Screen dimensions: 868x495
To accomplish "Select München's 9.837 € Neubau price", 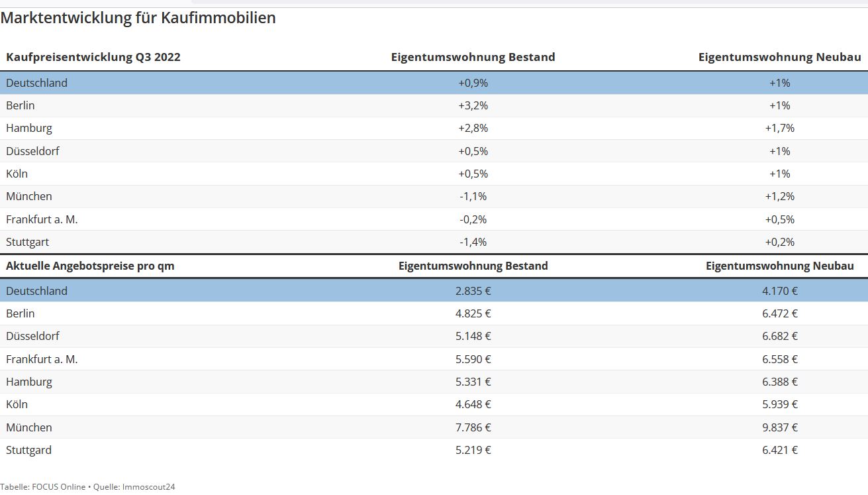I will point(779,427).
